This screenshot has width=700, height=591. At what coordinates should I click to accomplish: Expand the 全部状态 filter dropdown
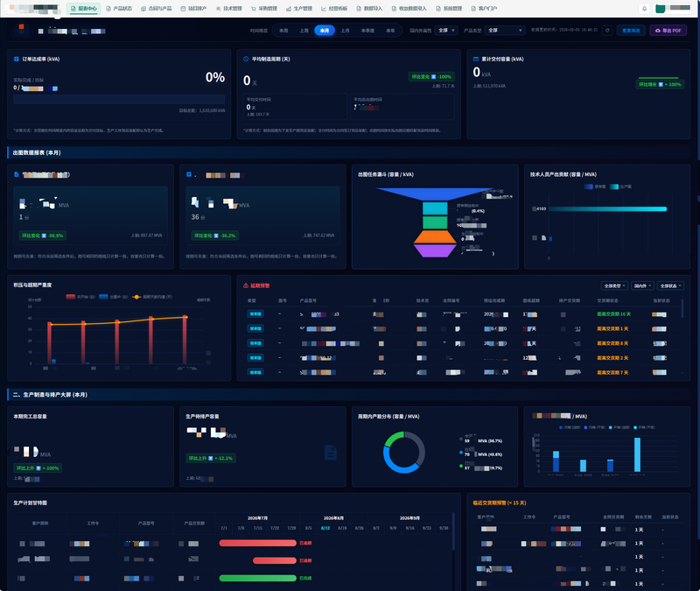pyautogui.click(x=670, y=285)
